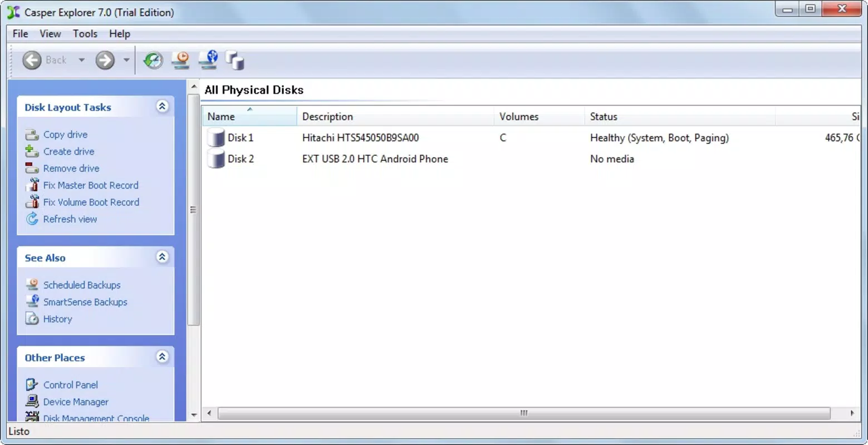
Task: Click the Healthy (System, Boot, Paging) status
Action: 659,138
